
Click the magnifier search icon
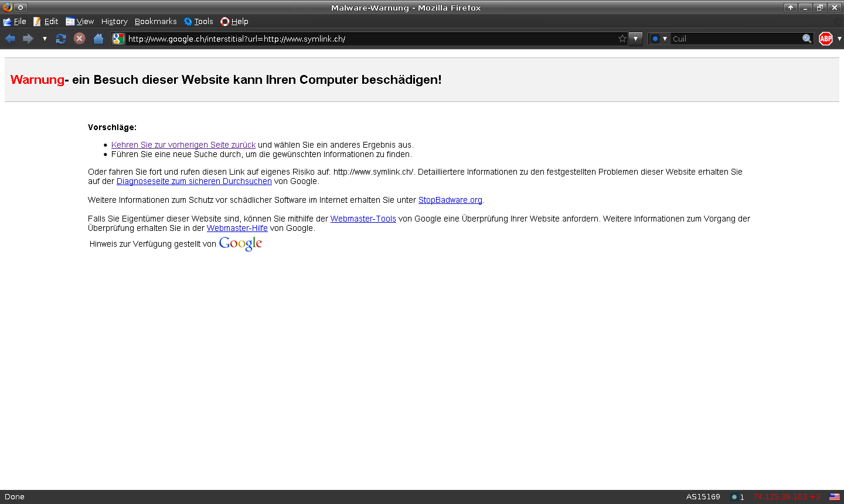[x=807, y=39]
